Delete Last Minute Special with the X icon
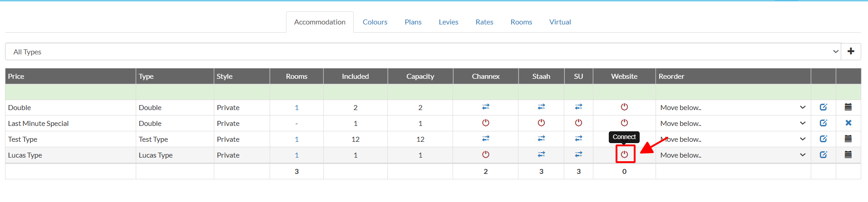This screenshot has height=202, width=868. coord(848,123)
